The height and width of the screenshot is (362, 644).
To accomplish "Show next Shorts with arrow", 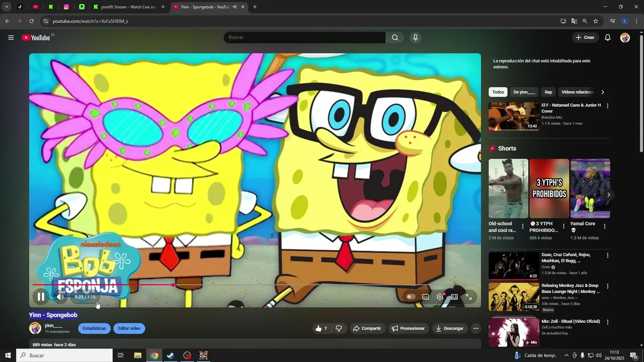I will click(x=608, y=195).
